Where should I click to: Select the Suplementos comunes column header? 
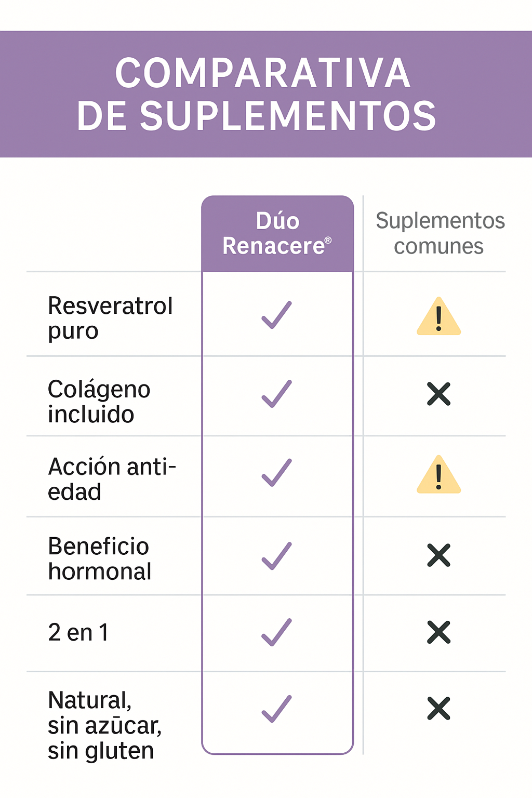point(440,233)
